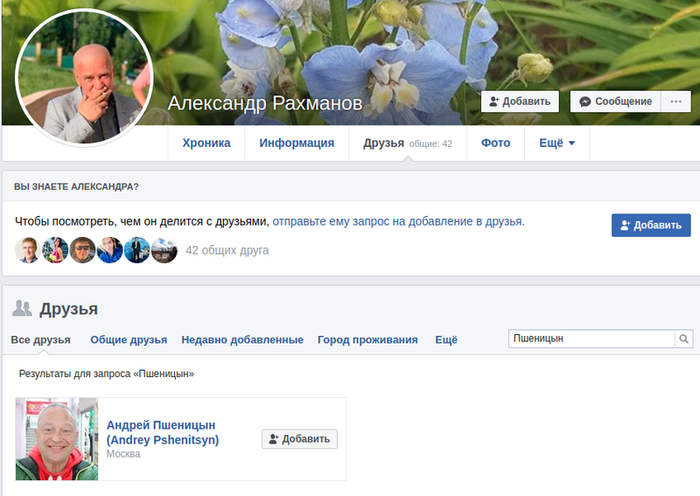
Task: Open the three-dots more options button
Action: 676,101
